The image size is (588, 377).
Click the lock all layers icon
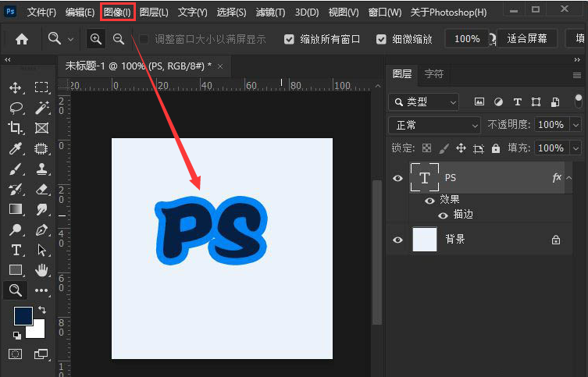tap(495, 148)
